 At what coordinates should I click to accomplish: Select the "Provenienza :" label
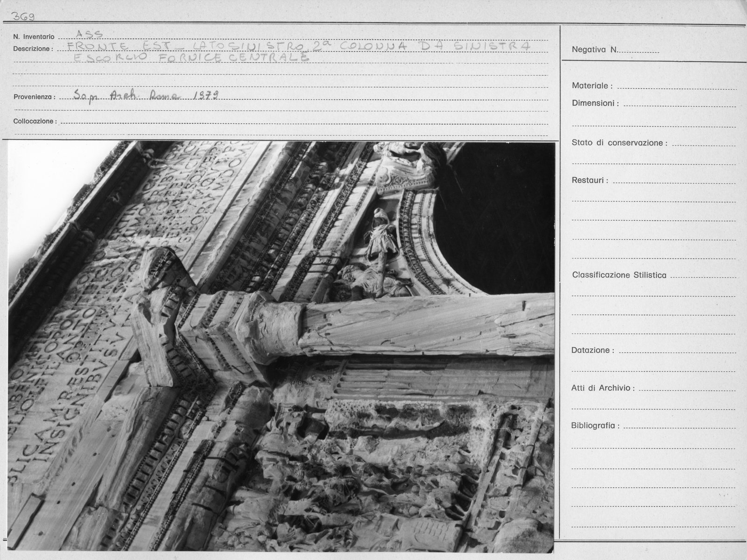34,97
